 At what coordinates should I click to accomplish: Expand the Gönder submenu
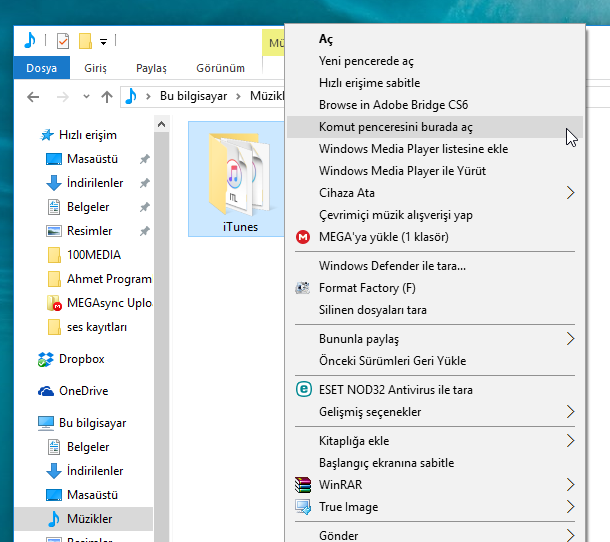click(x=435, y=535)
